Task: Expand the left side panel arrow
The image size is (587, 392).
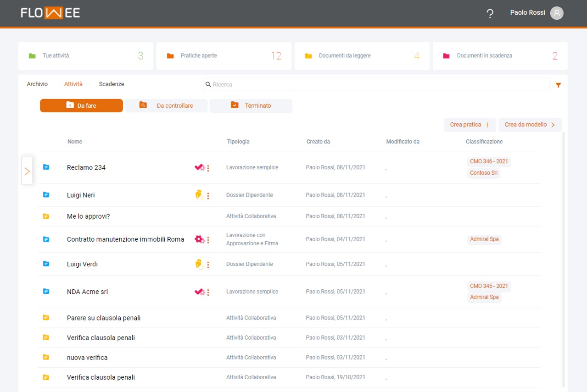Action: point(27,171)
